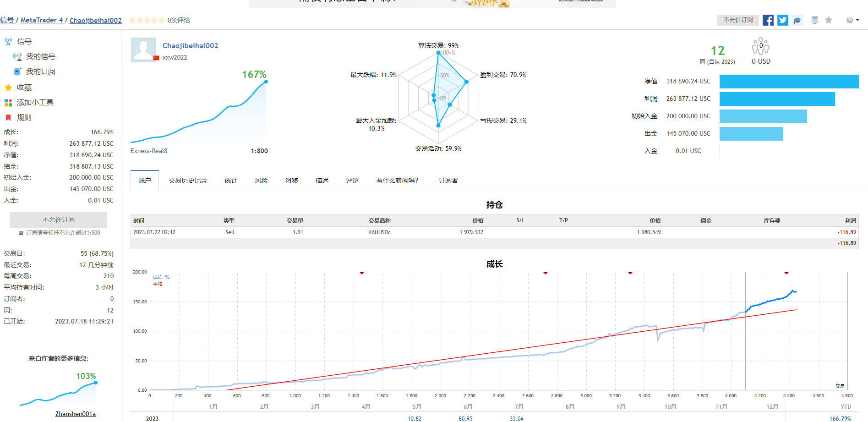
Task: Click the 净值 blue bar
Action: coord(789,82)
